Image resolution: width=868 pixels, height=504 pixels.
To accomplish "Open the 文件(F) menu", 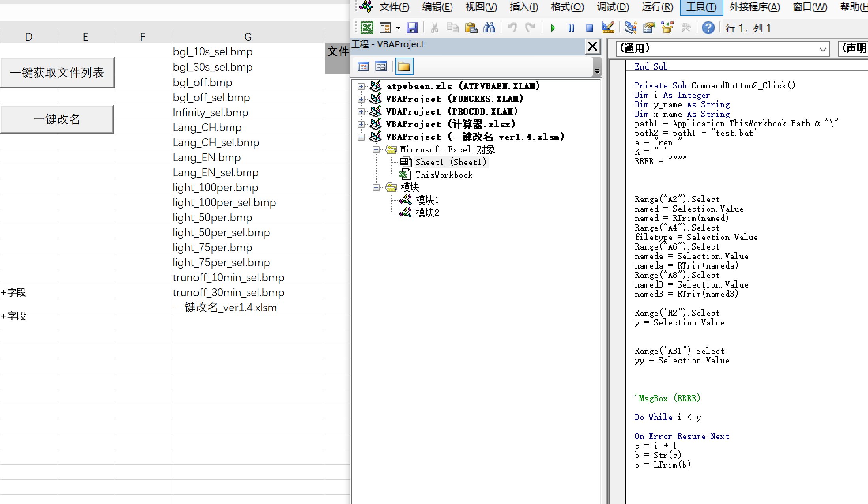I will (394, 7).
